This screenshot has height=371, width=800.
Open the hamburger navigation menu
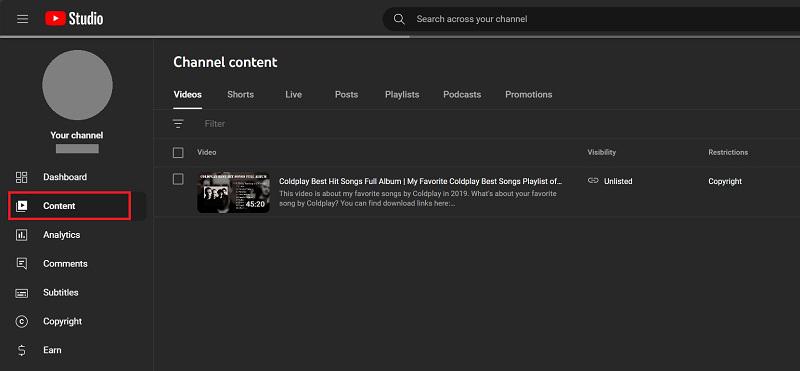pyautogui.click(x=22, y=19)
